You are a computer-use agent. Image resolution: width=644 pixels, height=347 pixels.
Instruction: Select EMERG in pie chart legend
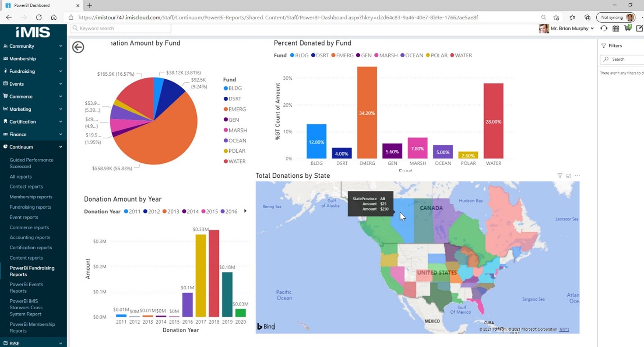click(x=235, y=109)
